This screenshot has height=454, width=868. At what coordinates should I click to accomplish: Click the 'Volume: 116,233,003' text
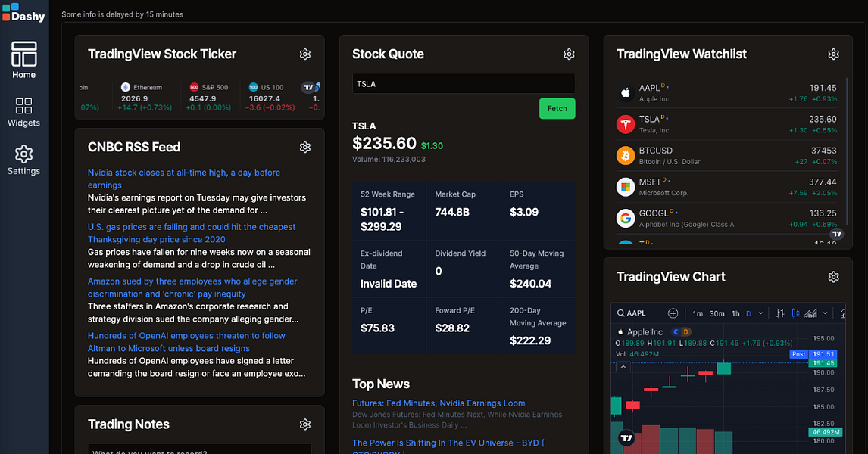[389, 159]
